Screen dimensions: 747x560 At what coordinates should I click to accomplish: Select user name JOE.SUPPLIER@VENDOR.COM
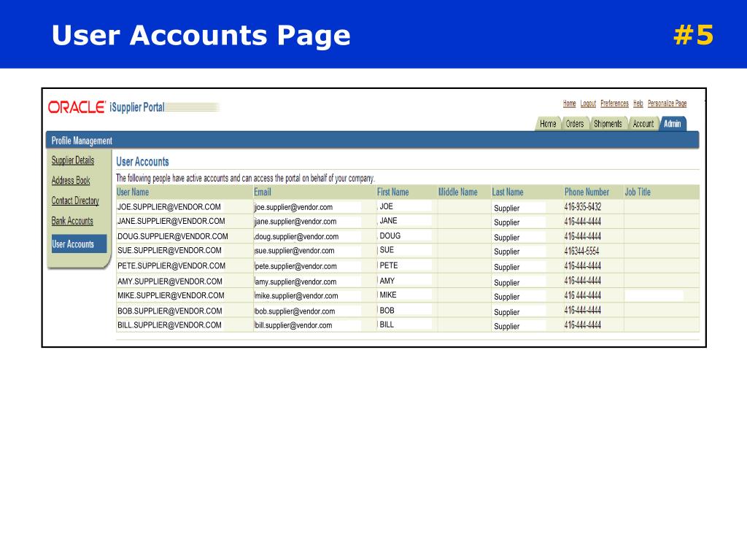click(x=169, y=207)
